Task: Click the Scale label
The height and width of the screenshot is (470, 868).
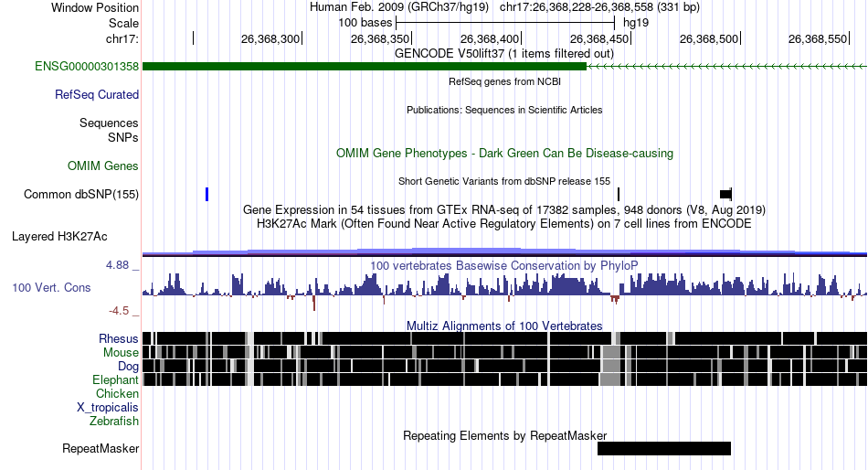Action: 123,23
